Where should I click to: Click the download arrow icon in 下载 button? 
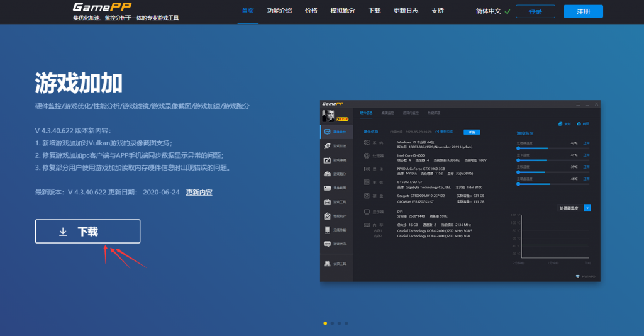click(63, 232)
